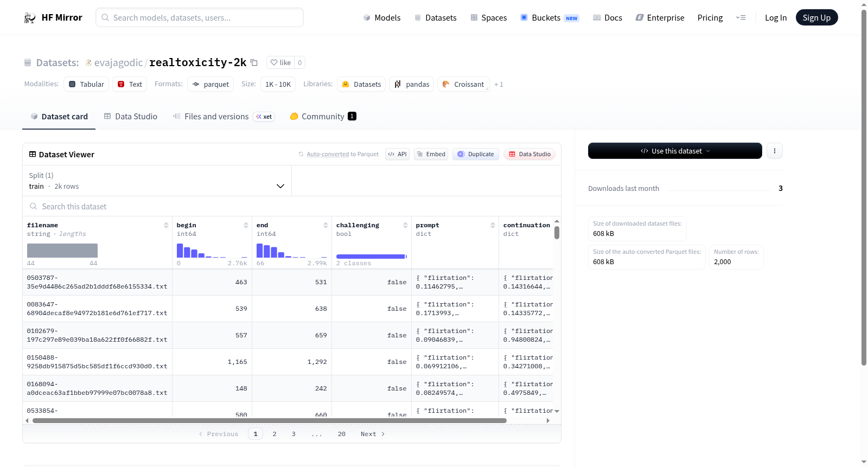The image size is (868, 467).
Task: Sort by the begin column
Action: coord(246,225)
